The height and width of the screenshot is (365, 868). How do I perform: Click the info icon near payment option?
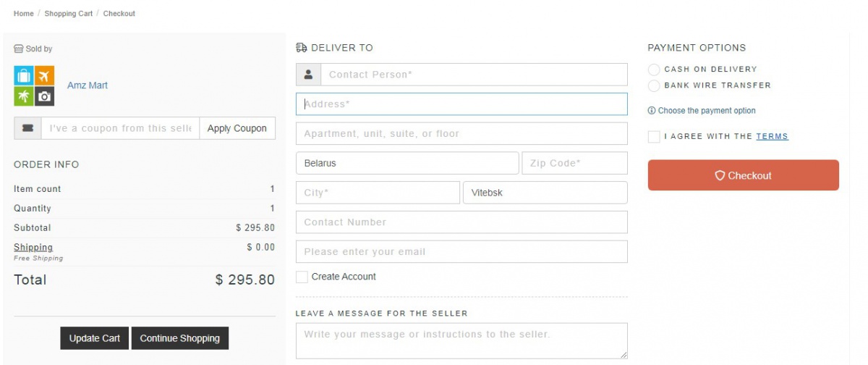(652, 111)
